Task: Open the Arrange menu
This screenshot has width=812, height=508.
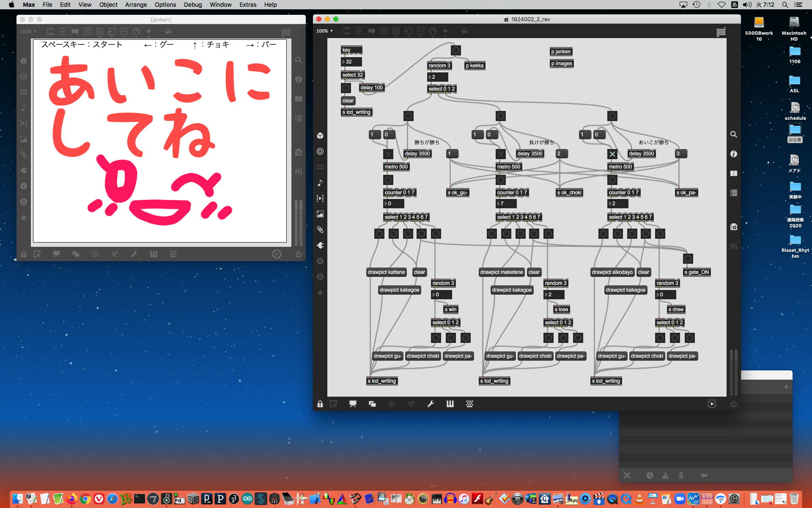Action: (x=136, y=5)
